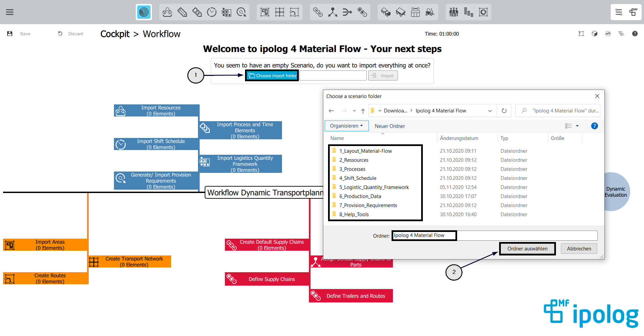644x336 pixels.
Task: Click the Save button
Action: coord(19,34)
